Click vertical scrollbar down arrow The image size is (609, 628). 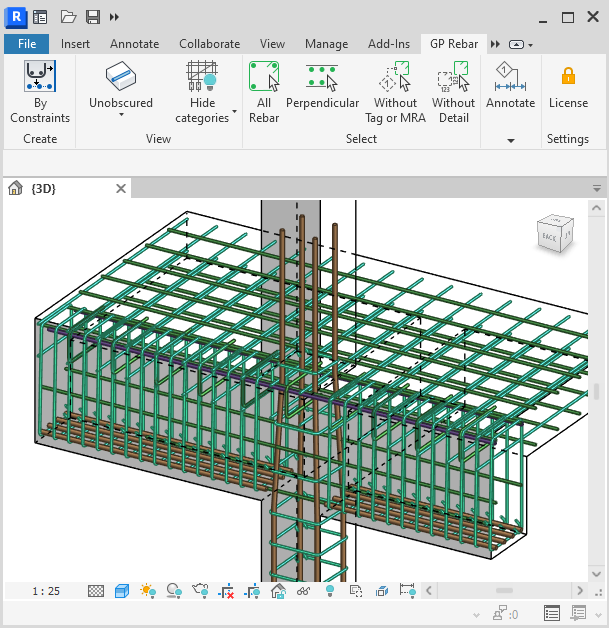[x=596, y=574]
